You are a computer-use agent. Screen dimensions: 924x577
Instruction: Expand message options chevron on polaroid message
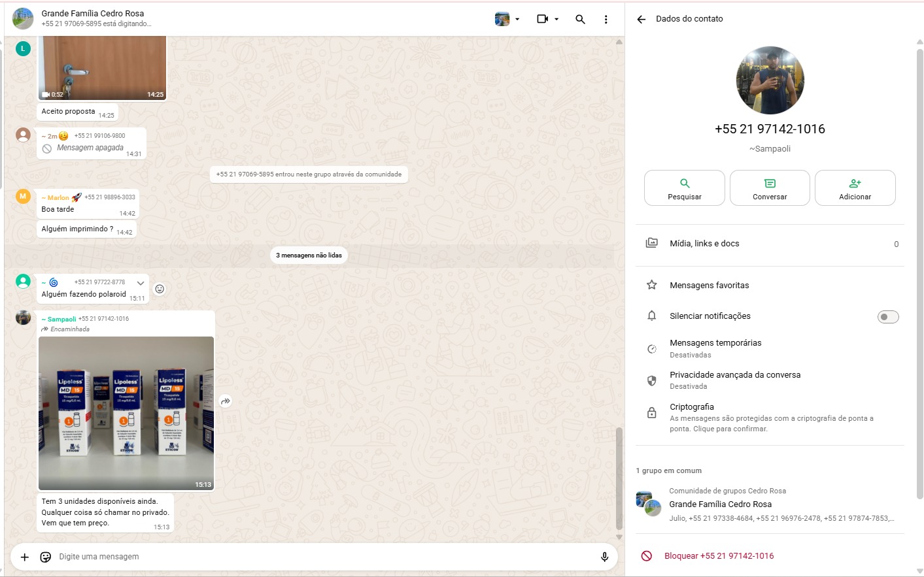point(141,283)
